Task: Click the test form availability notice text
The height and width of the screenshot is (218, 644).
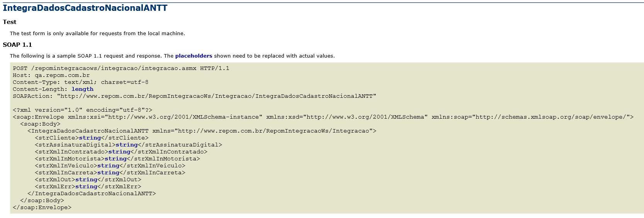Action: point(97,33)
